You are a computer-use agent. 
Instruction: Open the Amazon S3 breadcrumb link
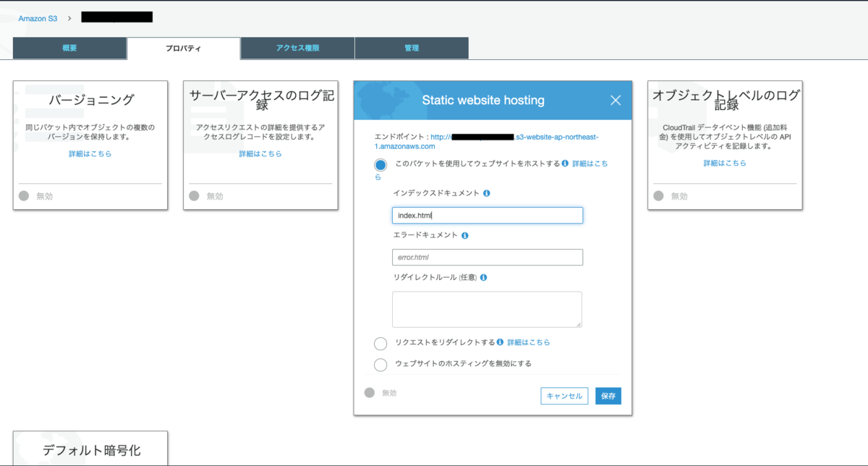coord(38,18)
